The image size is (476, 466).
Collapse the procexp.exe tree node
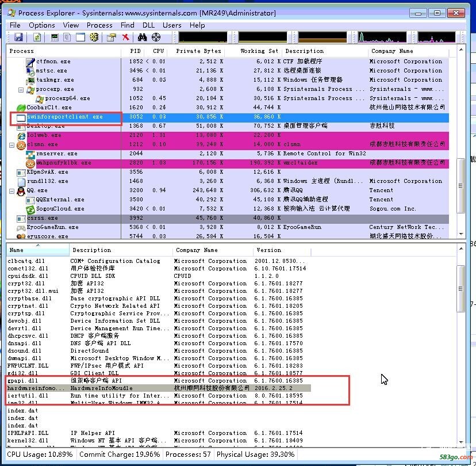click(x=21, y=90)
